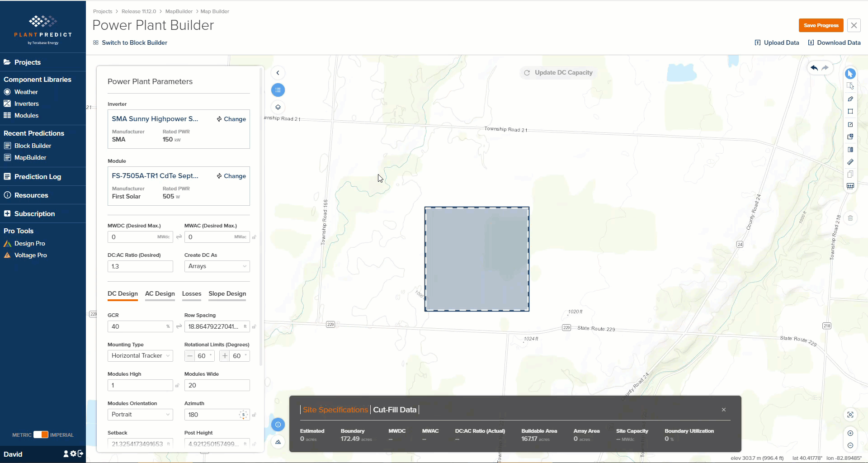Click the copy/duplicate shapes tool
This screenshot has height=463, width=868.
pyautogui.click(x=850, y=174)
